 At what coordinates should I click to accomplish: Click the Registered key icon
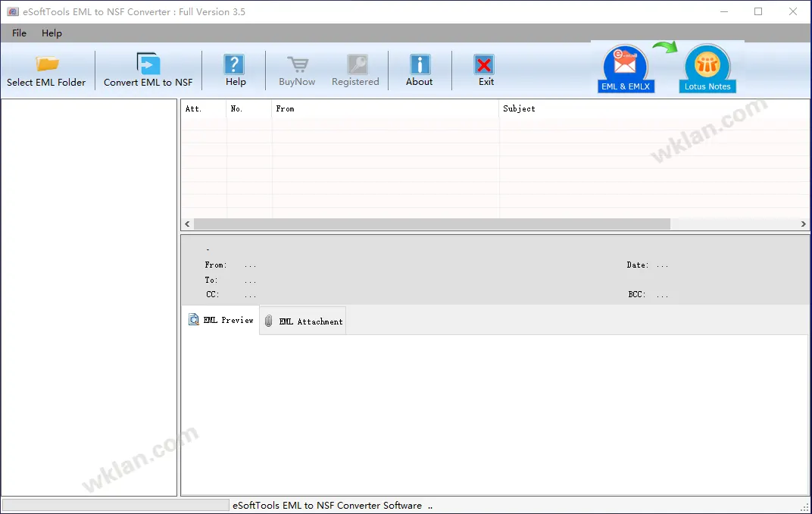click(358, 64)
